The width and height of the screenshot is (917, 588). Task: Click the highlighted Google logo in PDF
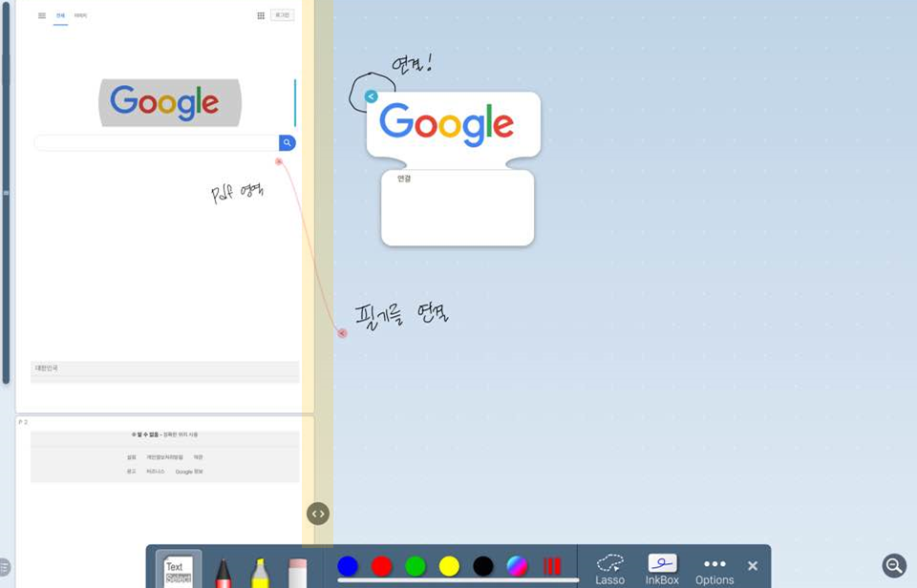tap(170, 103)
